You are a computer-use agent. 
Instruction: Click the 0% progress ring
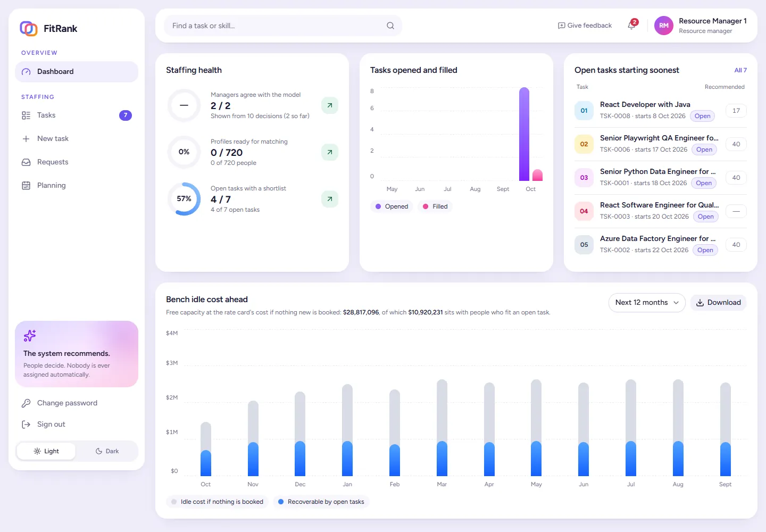tap(184, 152)
